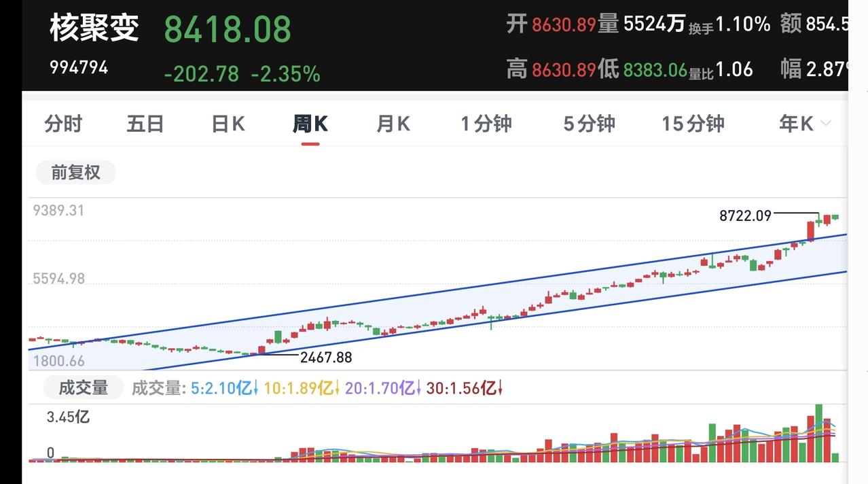Click the y-axis value 1800.66
Viewport: 868px width, 484px height.
[58, 362]
